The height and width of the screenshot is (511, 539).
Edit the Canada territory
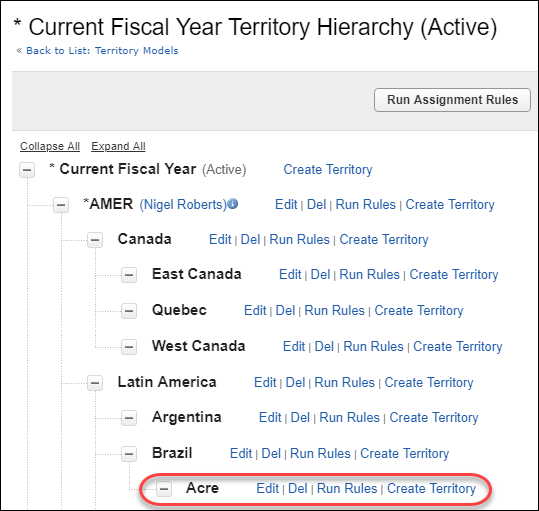pos(220,240)
